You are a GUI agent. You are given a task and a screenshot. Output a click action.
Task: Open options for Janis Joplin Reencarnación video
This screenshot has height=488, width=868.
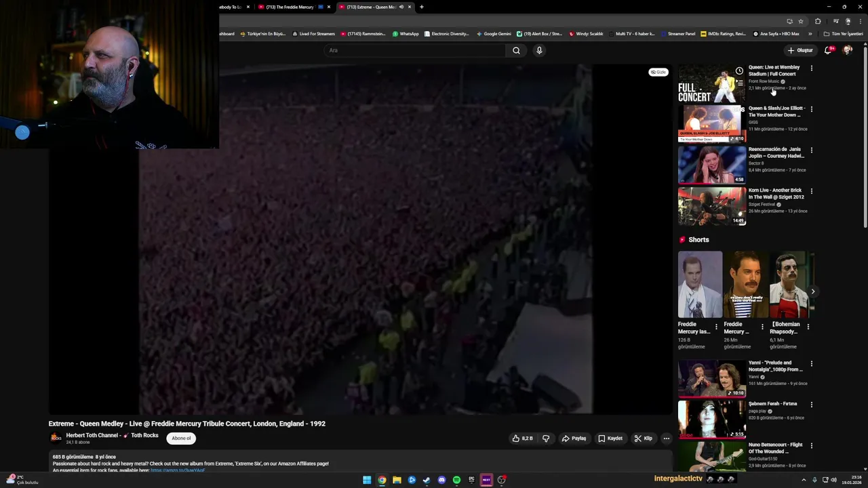811,150
